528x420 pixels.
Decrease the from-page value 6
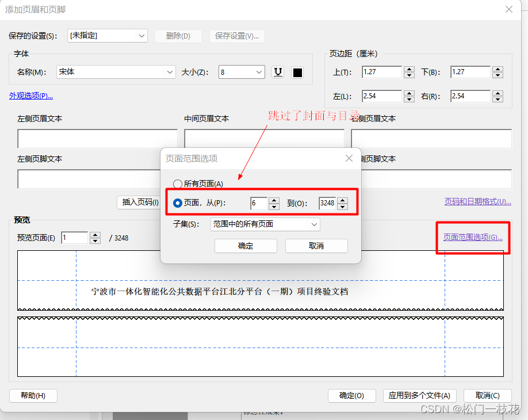[274, 206]
